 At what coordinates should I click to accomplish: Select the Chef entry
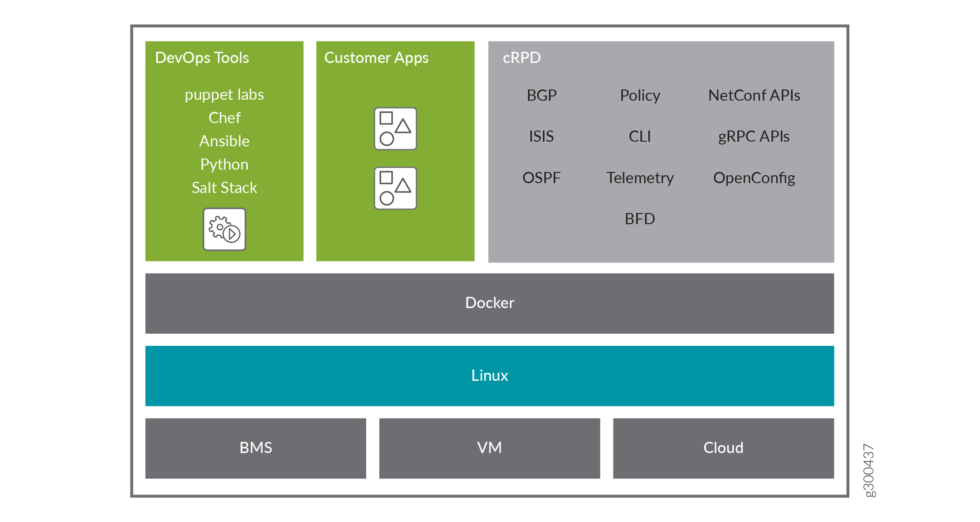[x=224, y=117]
